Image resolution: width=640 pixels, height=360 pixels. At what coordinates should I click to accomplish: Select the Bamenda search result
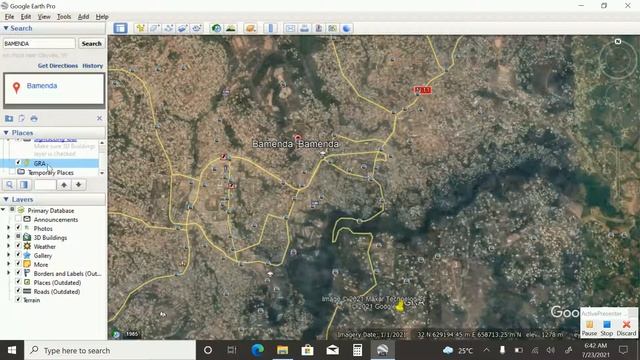click(42, 86)
